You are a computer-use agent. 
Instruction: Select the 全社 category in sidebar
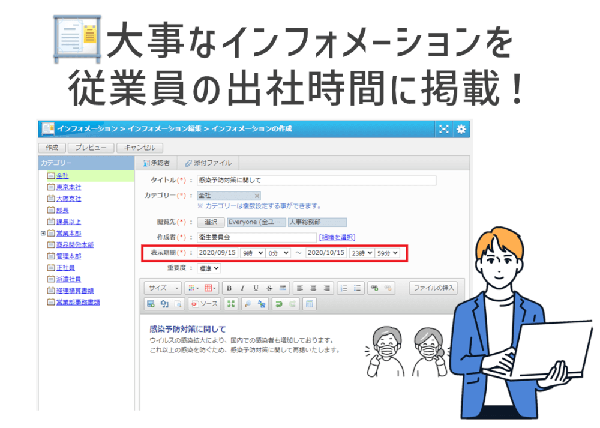62,176
